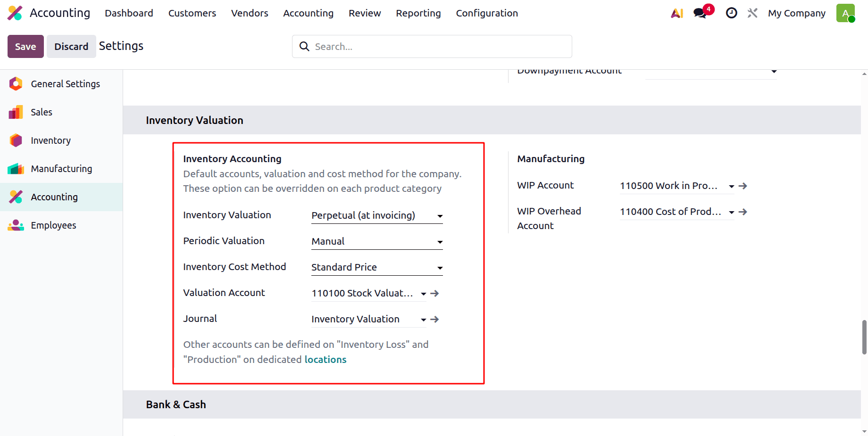Open the Dashboard menu

[x=129, y=13]
